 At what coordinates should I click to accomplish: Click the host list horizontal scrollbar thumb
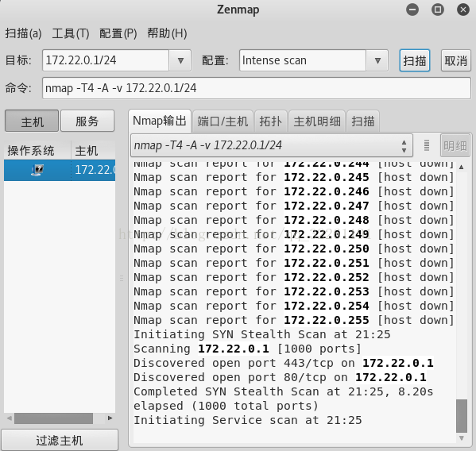pos(53,418)
